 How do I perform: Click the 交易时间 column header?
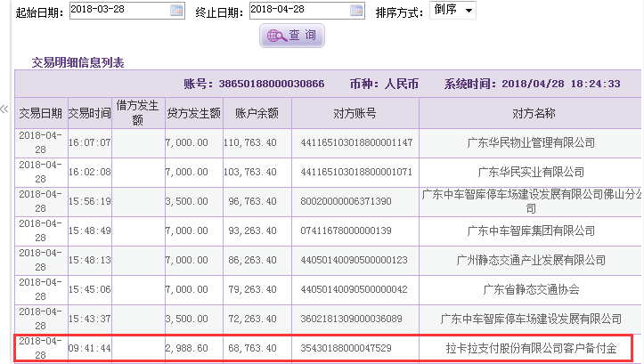[89, 113]
